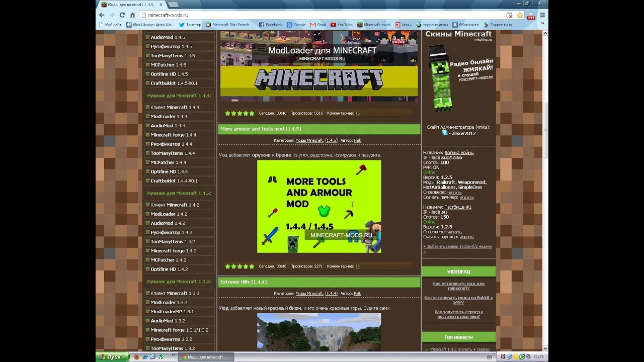This screenshot has width=644, height=362.
Task: Click 'играть' launcher link for Пастбище #1
Action: point(466,237)
